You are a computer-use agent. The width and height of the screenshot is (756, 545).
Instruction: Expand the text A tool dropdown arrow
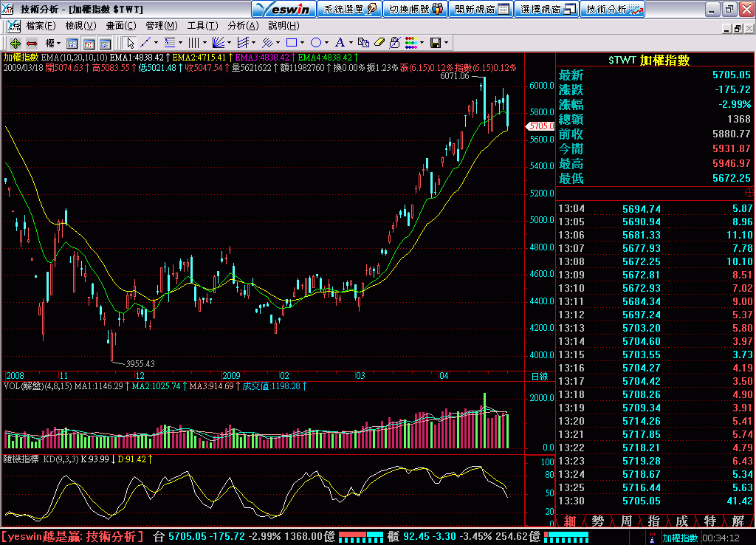[x=351, y=43]
